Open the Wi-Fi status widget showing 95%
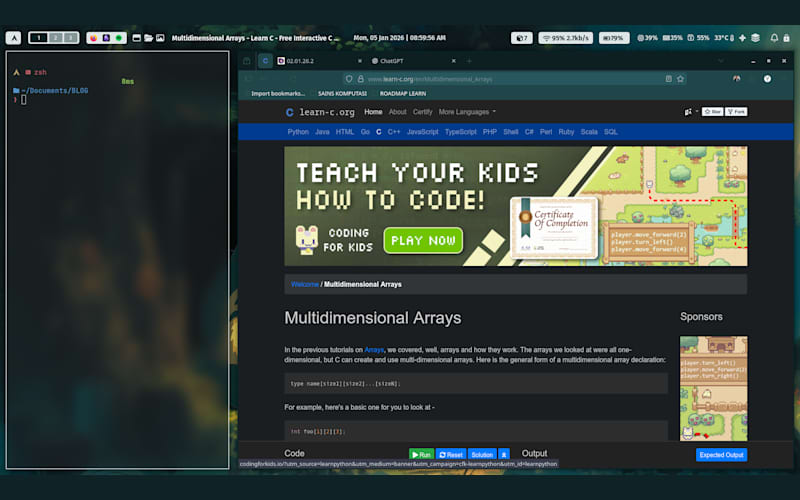800x500 pixels. pos(565,38)
